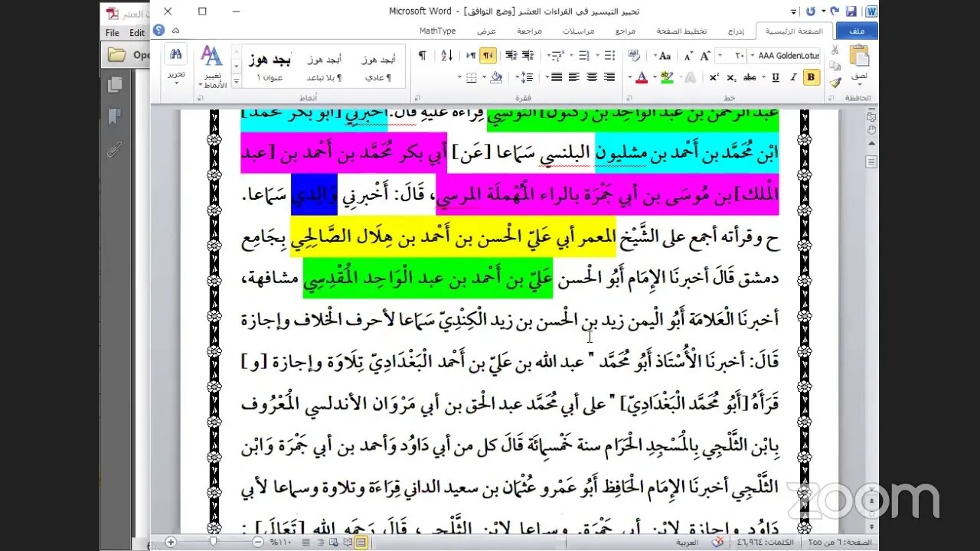
Task: Apply strikethrough to text
Action: pyautogui.click(x=750, y=77)
